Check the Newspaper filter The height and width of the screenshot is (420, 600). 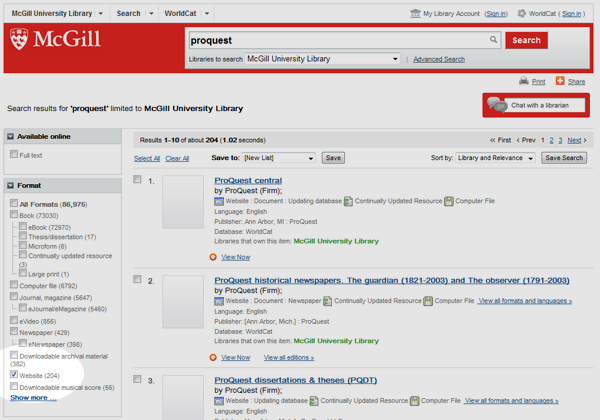14,331
